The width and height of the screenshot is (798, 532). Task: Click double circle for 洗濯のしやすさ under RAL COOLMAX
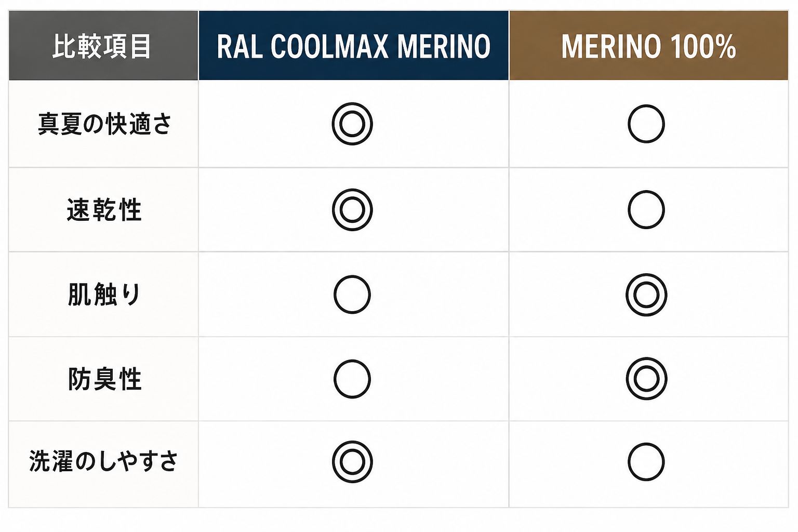click(352, 462)
